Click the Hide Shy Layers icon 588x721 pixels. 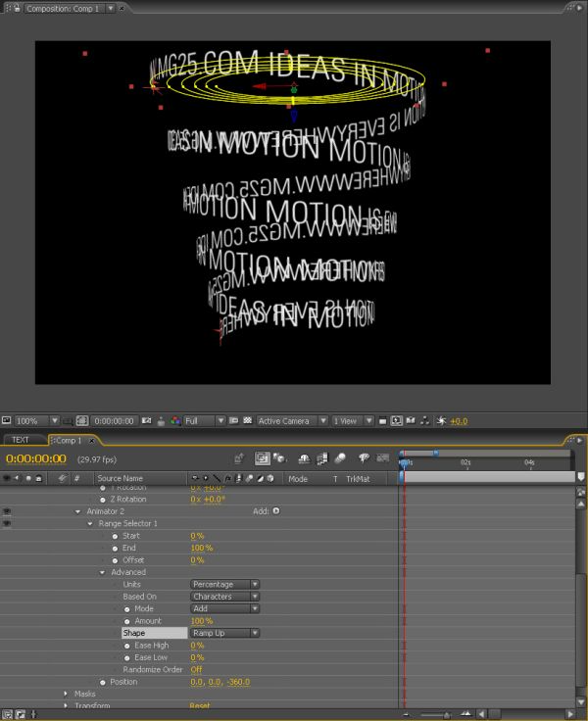(304, 458)
